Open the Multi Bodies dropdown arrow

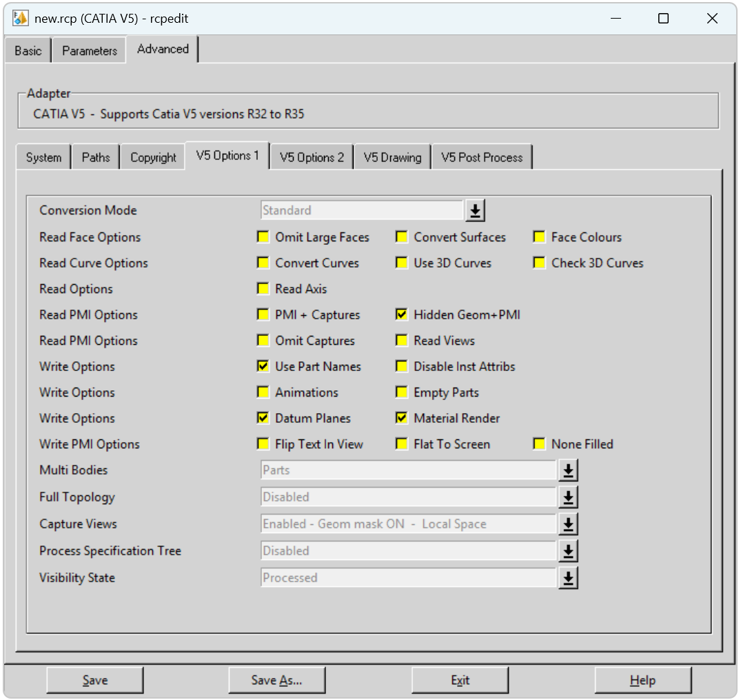coord(568,470)
